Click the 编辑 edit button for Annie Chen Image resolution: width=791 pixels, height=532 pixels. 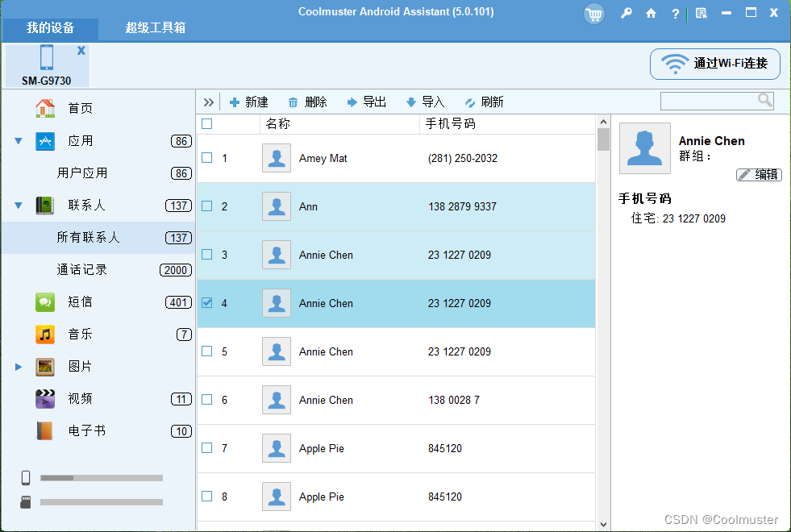(759, 174)
